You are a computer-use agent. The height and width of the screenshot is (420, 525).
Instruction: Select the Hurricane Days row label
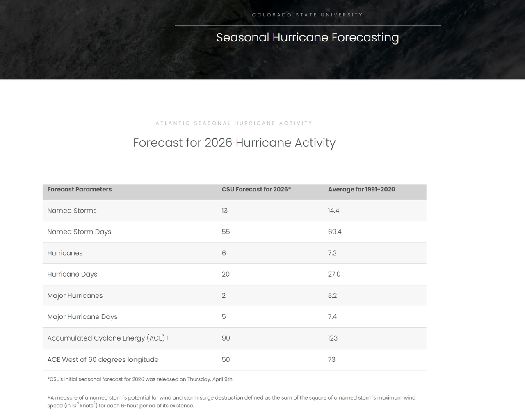72,274
